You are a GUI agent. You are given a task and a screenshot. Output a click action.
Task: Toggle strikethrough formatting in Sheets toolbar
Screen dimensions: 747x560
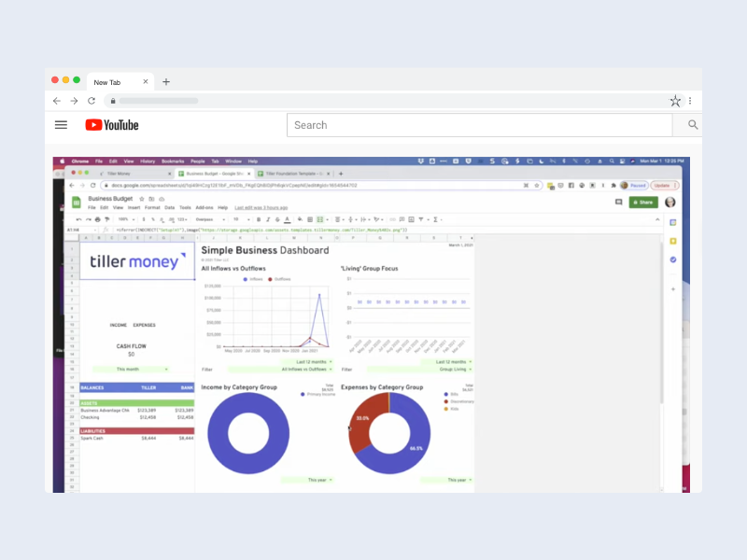point(277,219)
